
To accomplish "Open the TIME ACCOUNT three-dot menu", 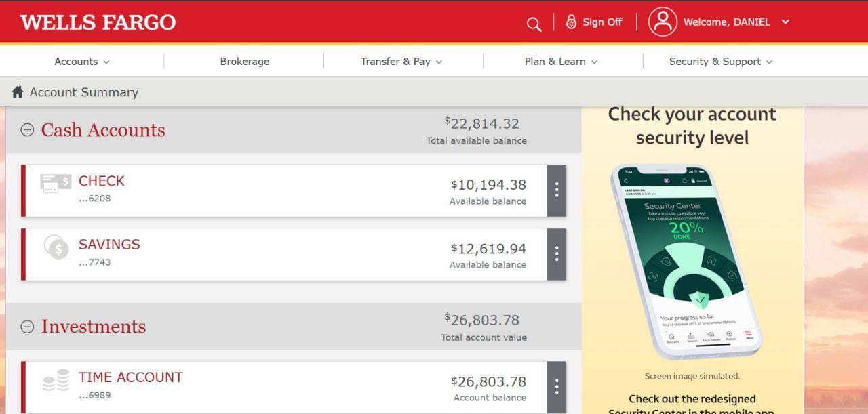I will 556,386.
